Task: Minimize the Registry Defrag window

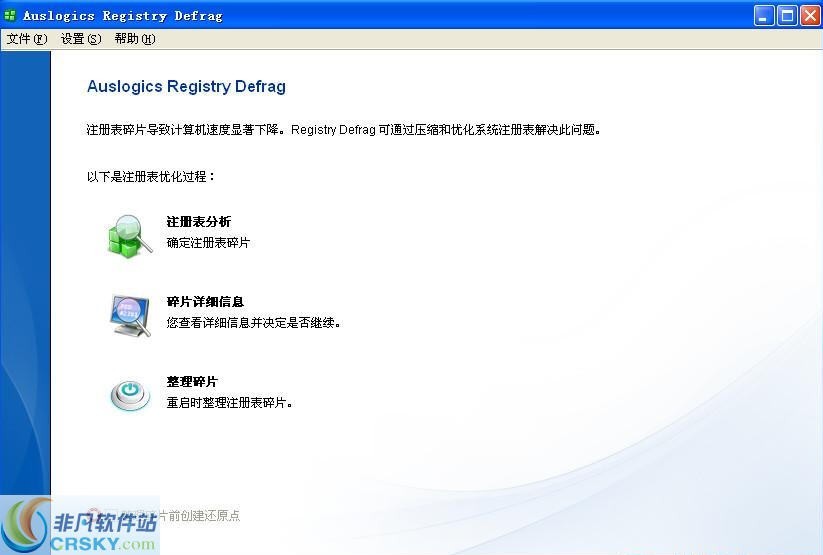Action: tap(764, 16)
